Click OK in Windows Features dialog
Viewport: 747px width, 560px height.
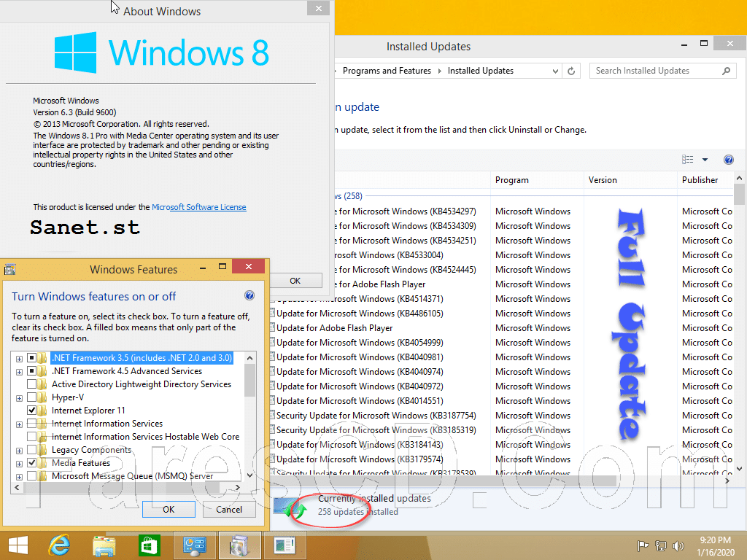click(x=169, y=510)
